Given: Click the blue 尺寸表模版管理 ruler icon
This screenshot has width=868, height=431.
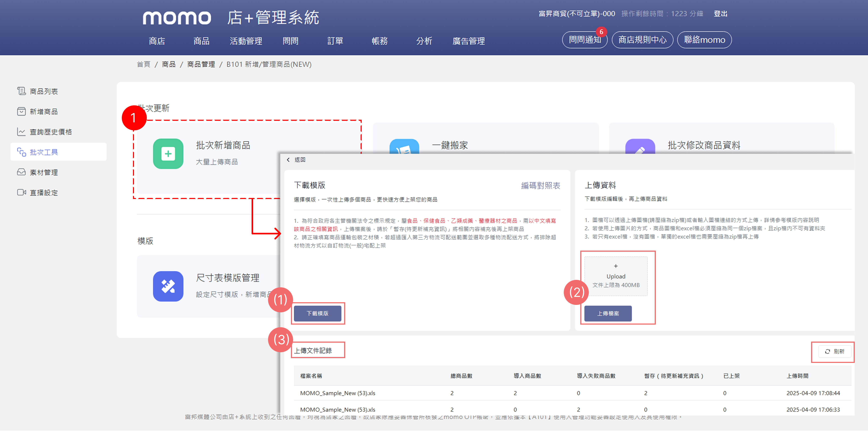Looking at the screenshot, I should click(168, 286).
